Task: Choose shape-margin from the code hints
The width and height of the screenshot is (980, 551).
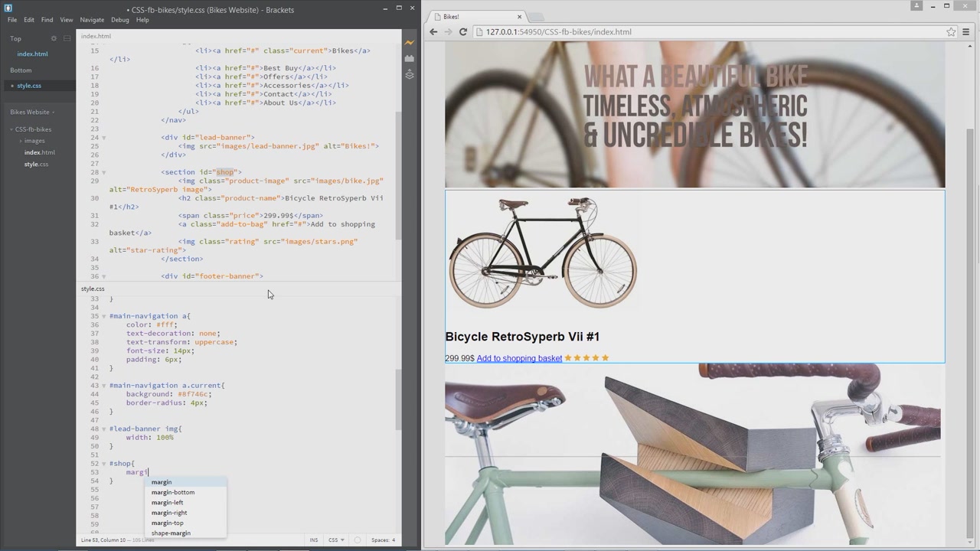Action: click(x=185, y=533)
